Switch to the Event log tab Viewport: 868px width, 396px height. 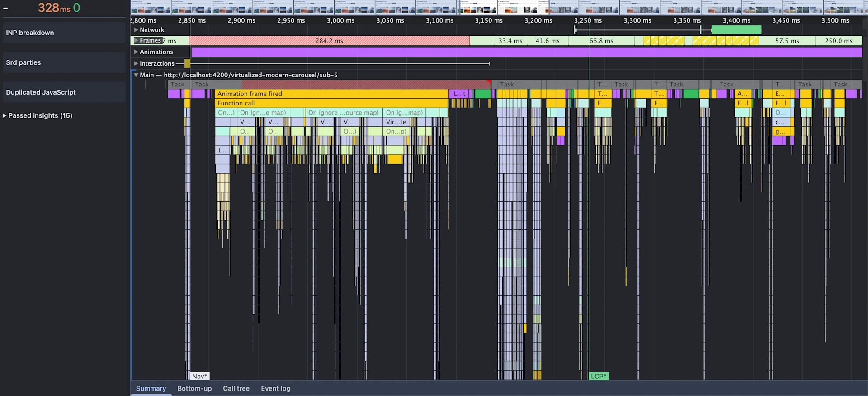coord(276,388)
